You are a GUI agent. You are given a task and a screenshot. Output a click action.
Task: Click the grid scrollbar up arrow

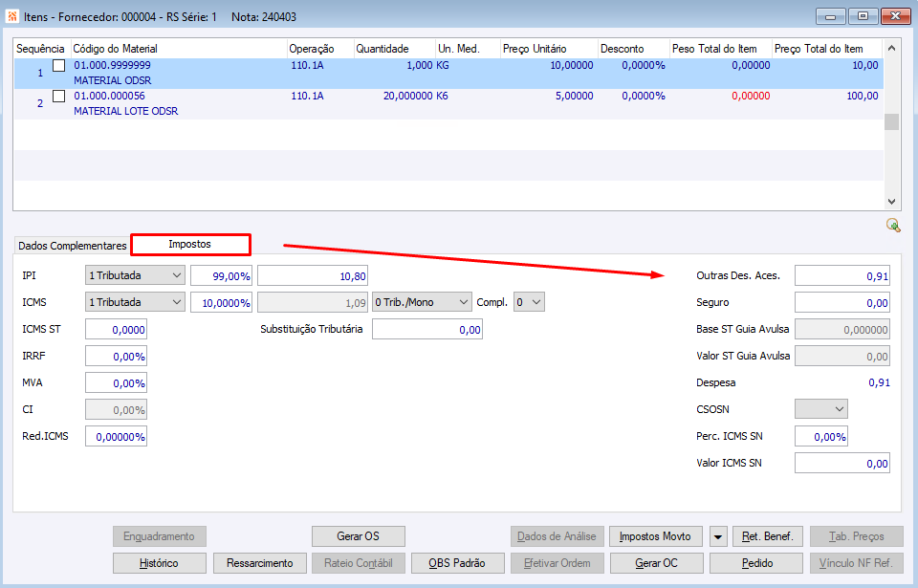(891, 48)
